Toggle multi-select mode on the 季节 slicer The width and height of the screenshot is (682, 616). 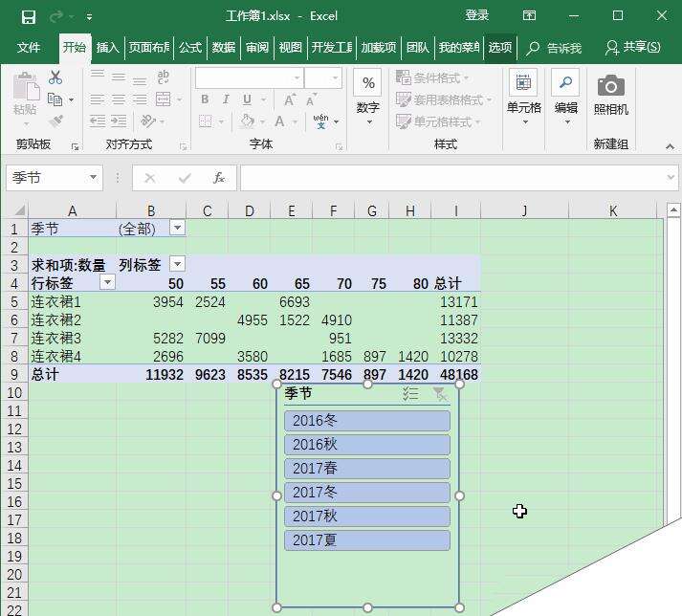tap(410, 394)
